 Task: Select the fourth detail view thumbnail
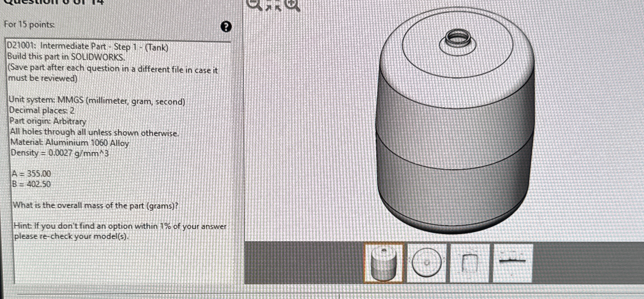[x=512, y=263]
